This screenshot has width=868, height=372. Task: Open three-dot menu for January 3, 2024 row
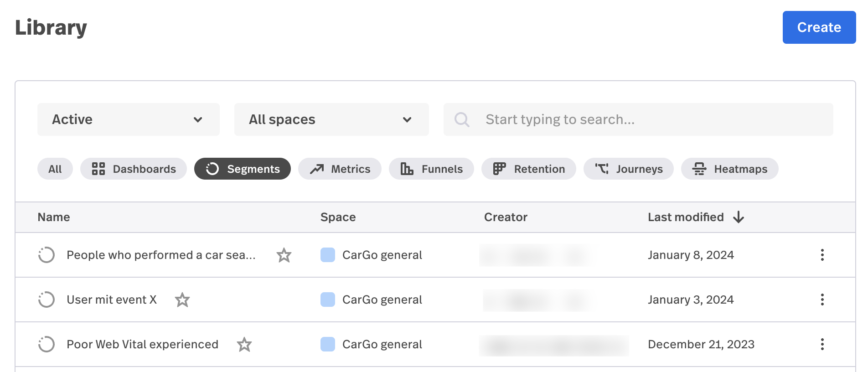[822, 300]
